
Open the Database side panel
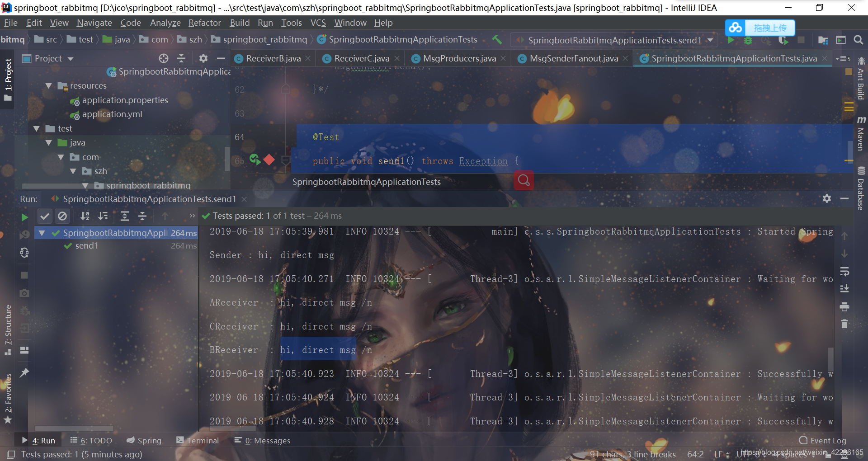861,188
